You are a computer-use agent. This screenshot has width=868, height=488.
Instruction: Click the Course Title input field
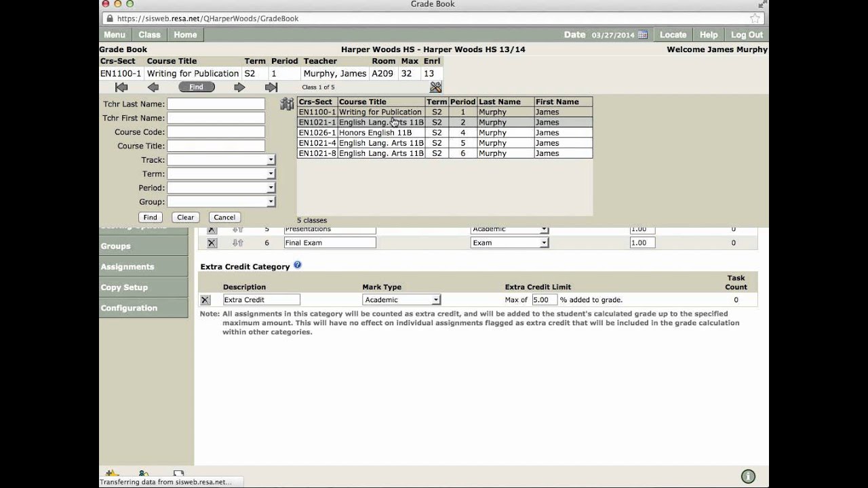[x=216, y=146]
